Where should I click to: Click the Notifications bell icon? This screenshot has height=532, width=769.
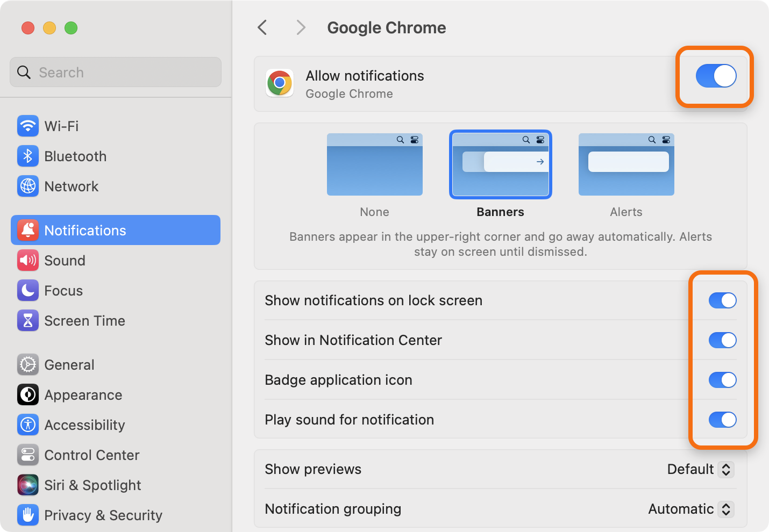28,231
